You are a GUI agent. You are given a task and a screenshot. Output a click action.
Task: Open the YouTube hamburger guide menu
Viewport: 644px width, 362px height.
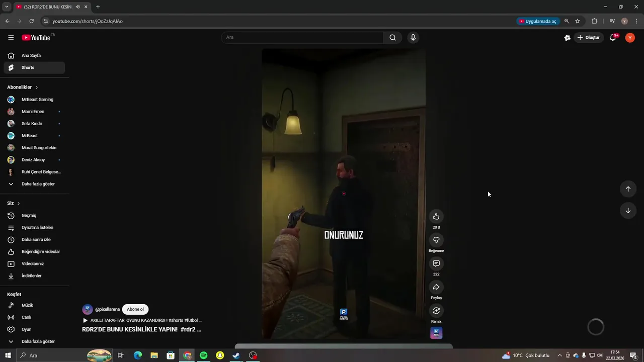pyautogui.click(x=11, y=38)
